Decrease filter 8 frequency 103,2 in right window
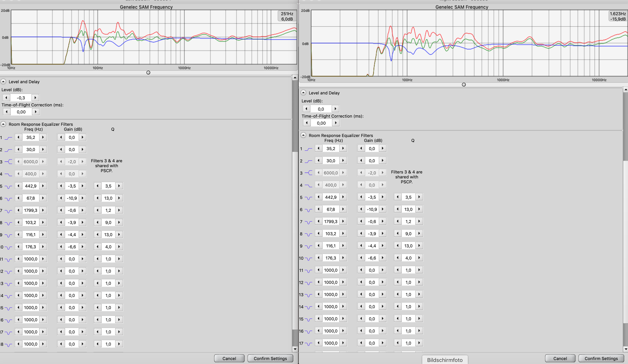628x364 pixels. [319, 233]
